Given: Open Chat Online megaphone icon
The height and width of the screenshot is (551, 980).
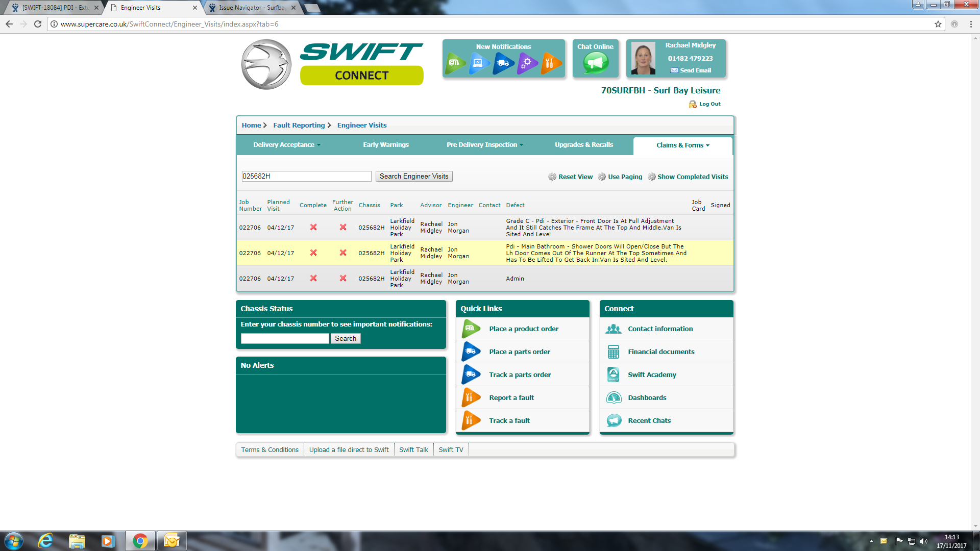Looking at the screenshot, I should pyautogui.click(x=595, y=63).
